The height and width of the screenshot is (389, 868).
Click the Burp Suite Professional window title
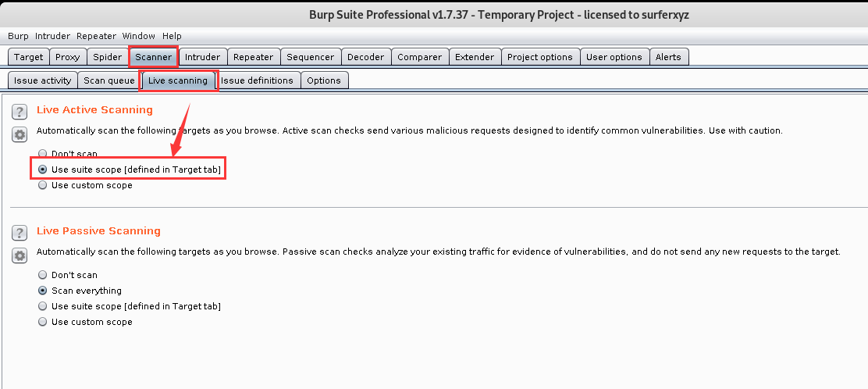[499, 15]
